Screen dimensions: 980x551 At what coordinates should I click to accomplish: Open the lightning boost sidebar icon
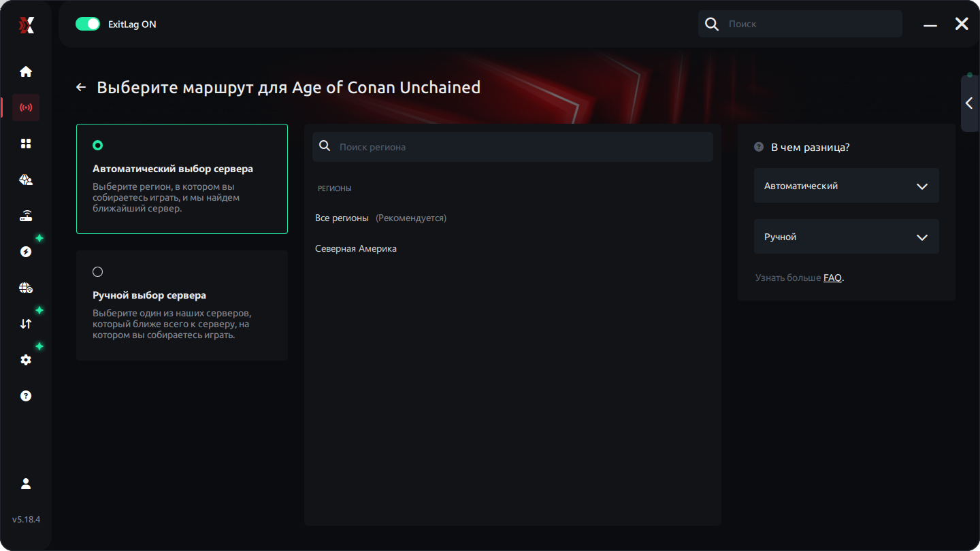[x=26, y=252]
